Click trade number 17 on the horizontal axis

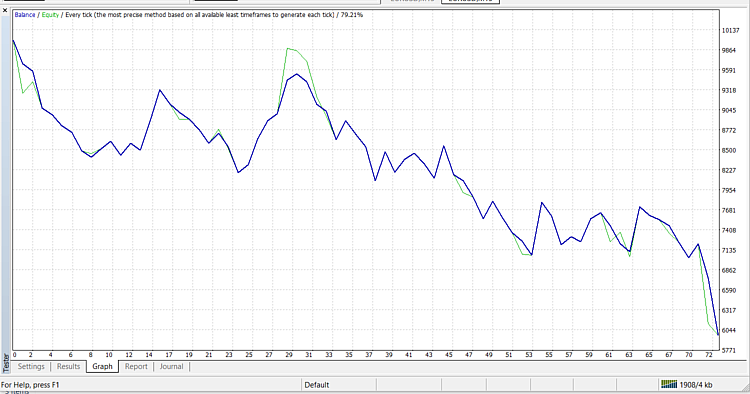coord(169,355)
